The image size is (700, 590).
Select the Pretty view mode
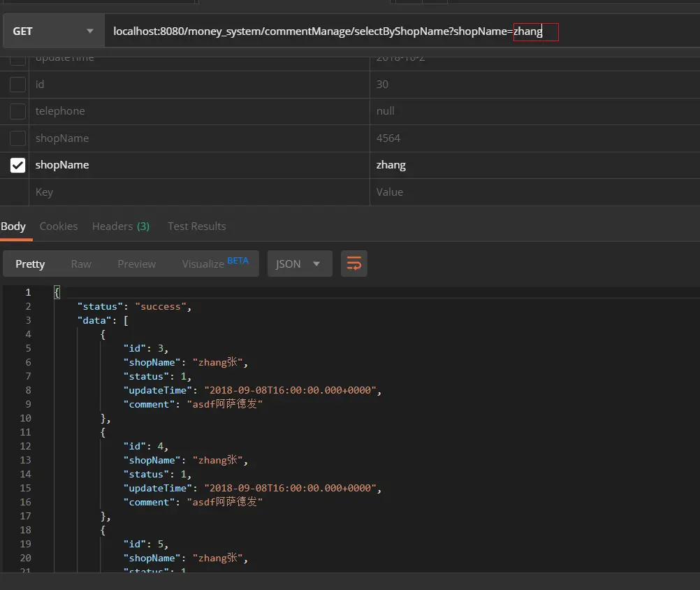click(30, 264)
